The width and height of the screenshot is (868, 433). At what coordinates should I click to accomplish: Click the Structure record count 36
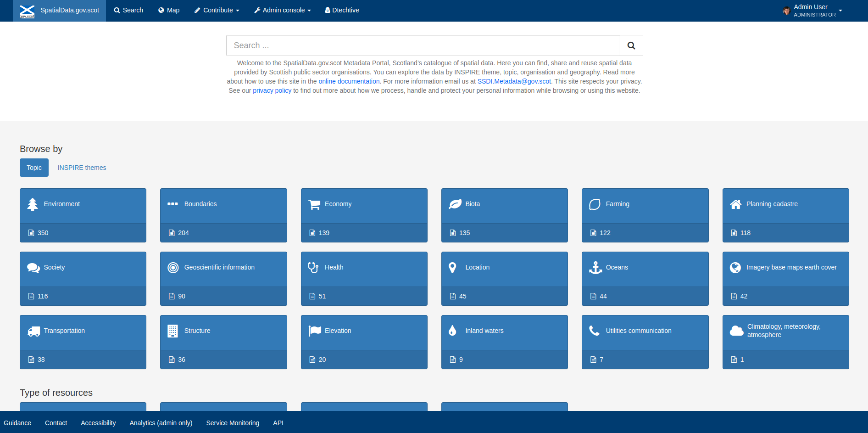tap(182, 360)
